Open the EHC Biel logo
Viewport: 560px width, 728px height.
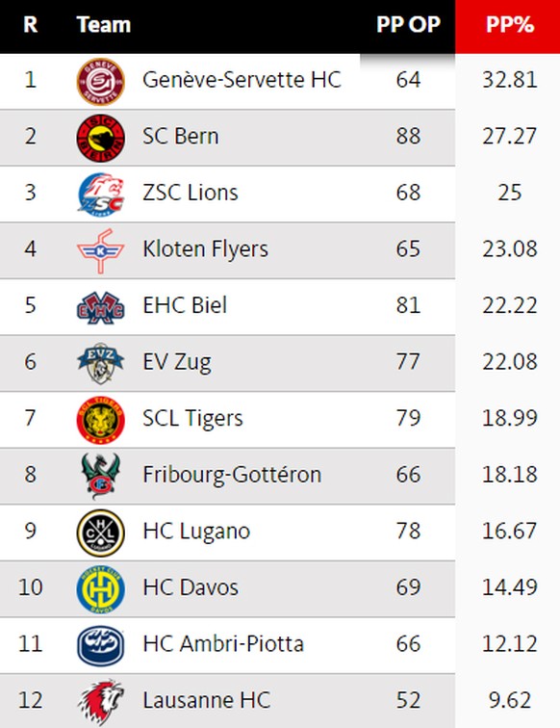point(101,307)
